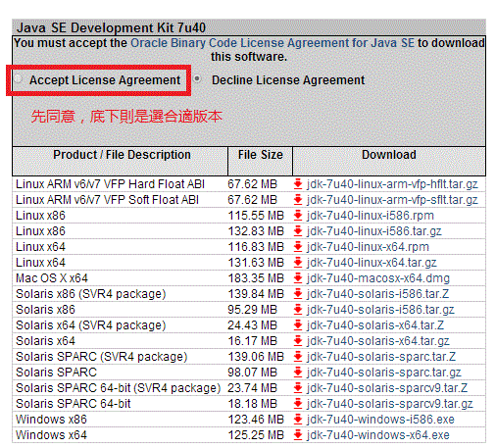Open the jdk-7u40-macosx-x64.dmg link
Screen dimensions: 496x448
click(378, 278)
